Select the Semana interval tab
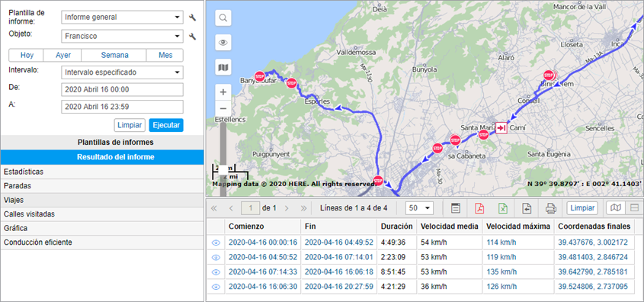Viewport: 644px width, 302px height. (x=114, y=55)
